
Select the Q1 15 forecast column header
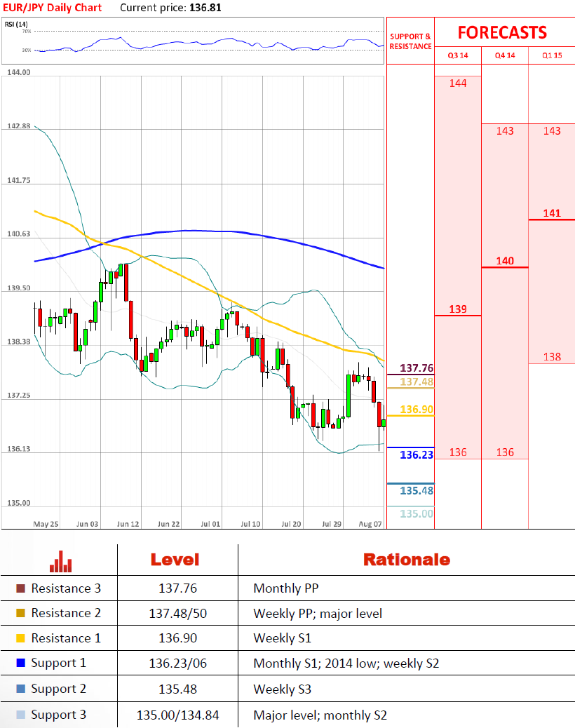click(552, 55)
